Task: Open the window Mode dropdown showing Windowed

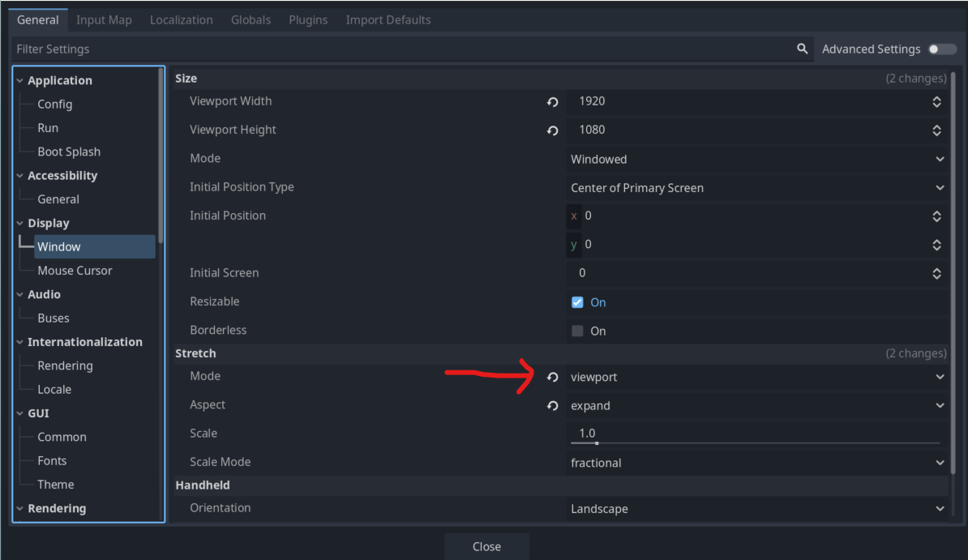Action: [x=757, y=160]
